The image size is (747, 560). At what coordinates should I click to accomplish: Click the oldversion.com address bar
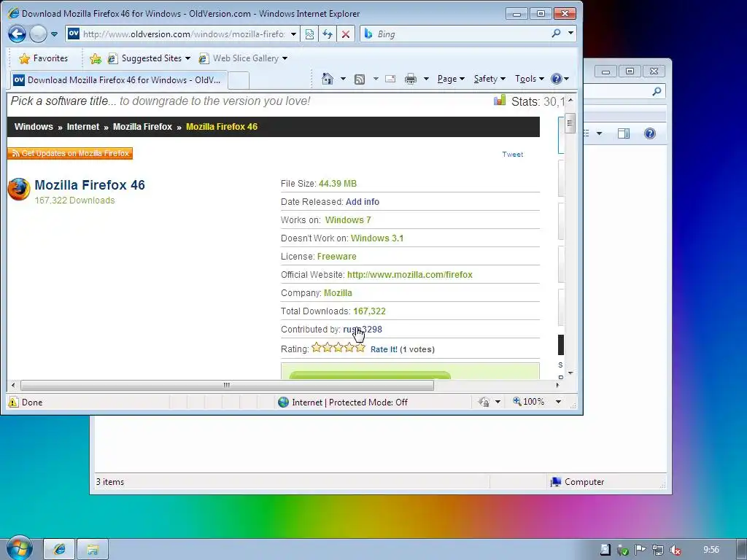183,34
